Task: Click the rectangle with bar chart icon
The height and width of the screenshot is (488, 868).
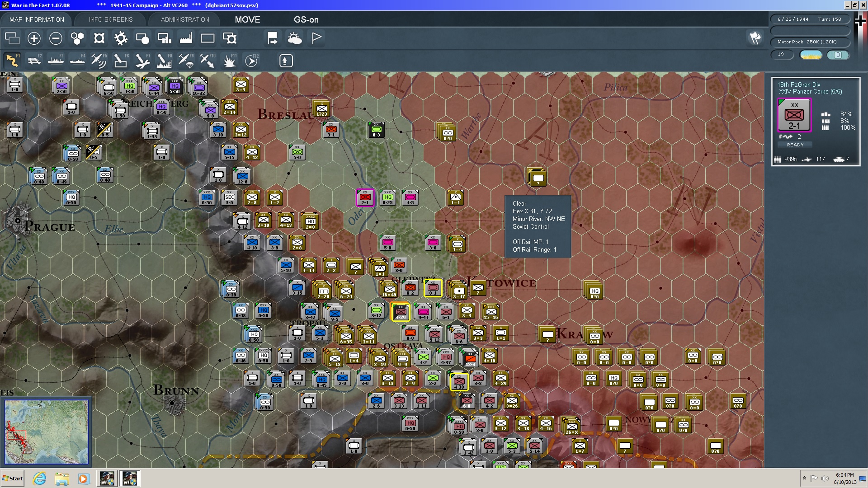Action: (x=164, y=38)
